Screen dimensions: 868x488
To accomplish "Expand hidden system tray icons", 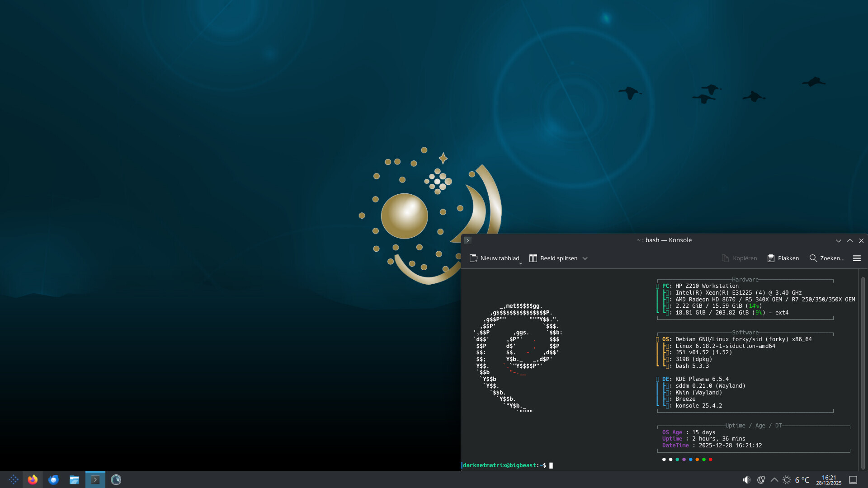I will tap(774, 480).
